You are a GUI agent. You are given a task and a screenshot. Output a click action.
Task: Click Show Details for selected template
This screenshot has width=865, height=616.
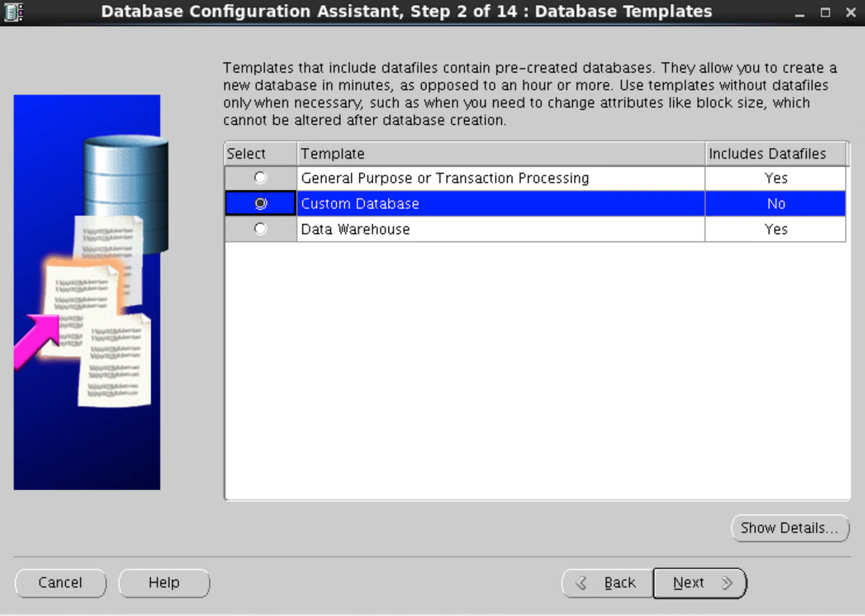tap(790, 528)
